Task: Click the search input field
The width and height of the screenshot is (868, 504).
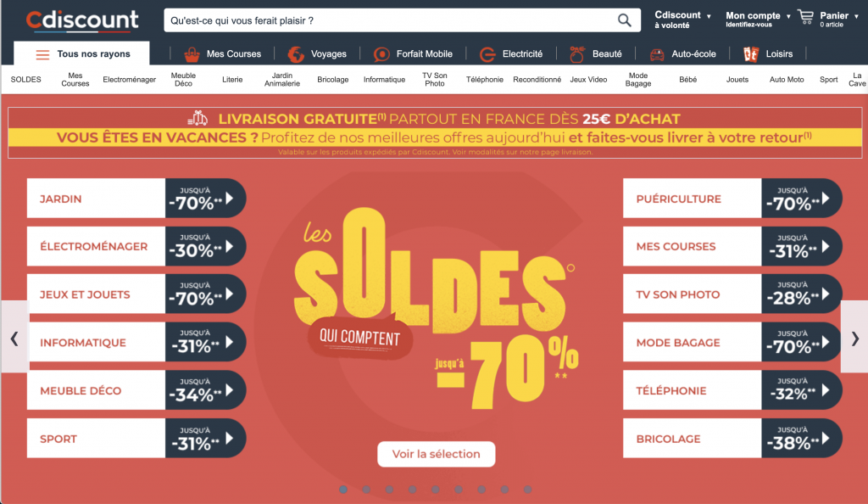Action: [x=390, y=20]
